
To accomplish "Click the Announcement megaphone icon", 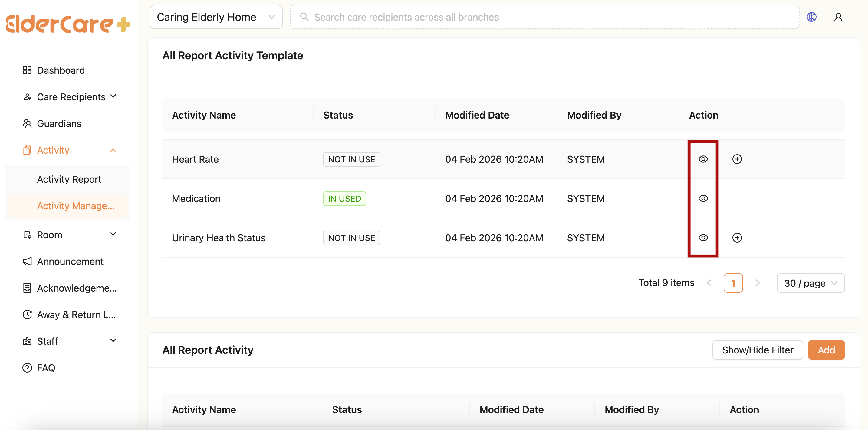I will pyautogui.click(x=27, y=261).
